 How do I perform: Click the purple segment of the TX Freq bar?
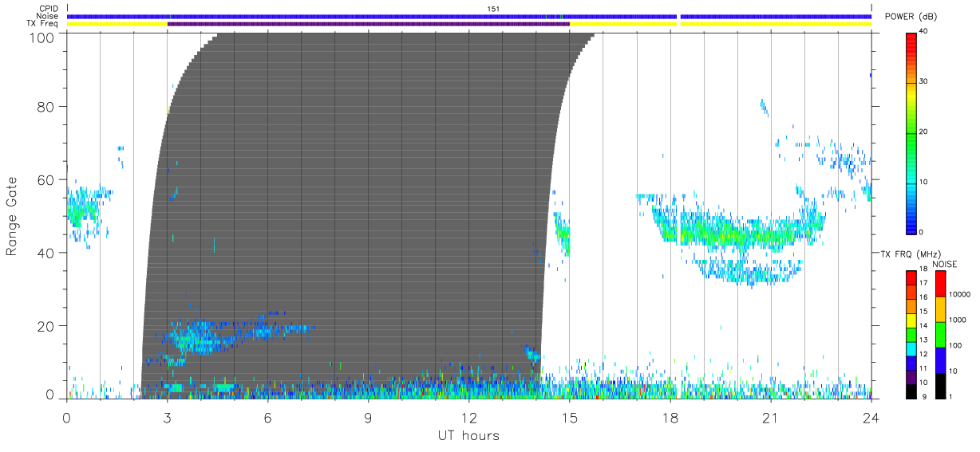[368, 23]
